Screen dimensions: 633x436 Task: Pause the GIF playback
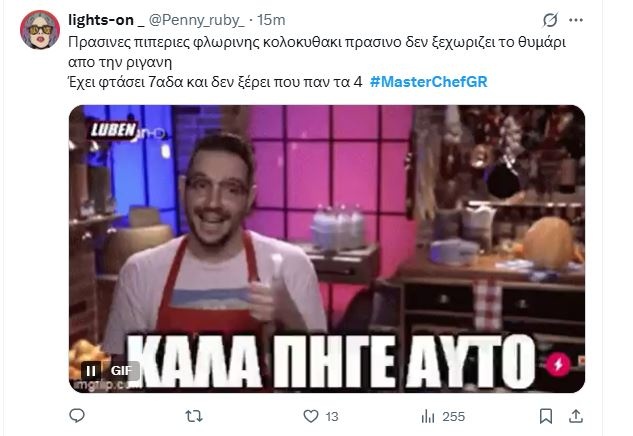pos(91,370)
